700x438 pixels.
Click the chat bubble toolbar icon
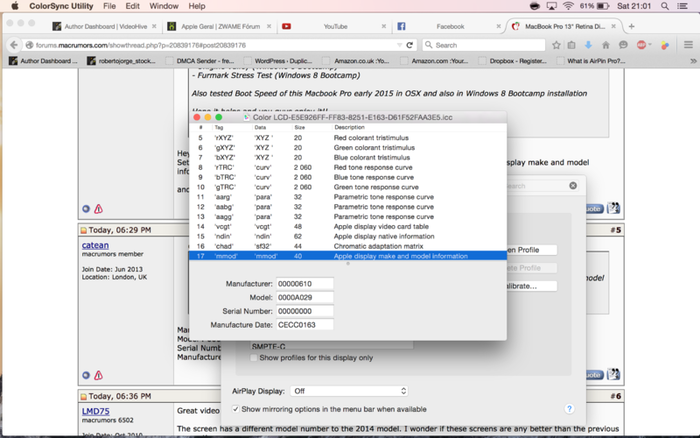click(623, 45)
